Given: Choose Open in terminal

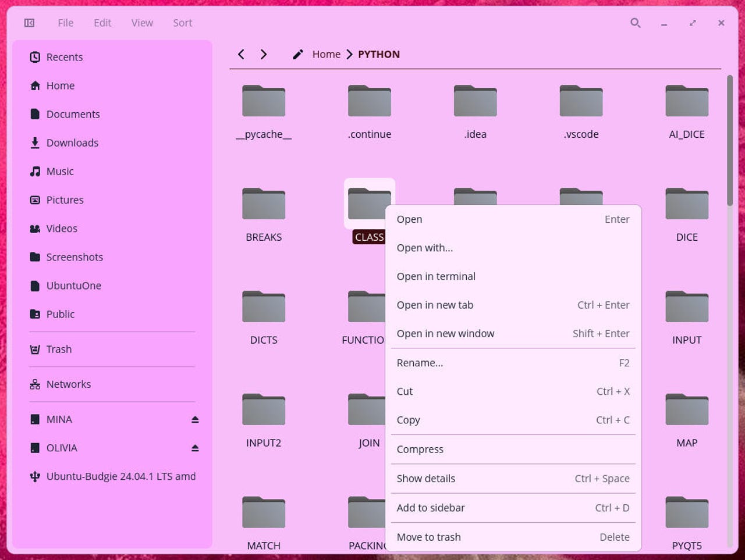Looking at the screenshot, I should 436,276.
